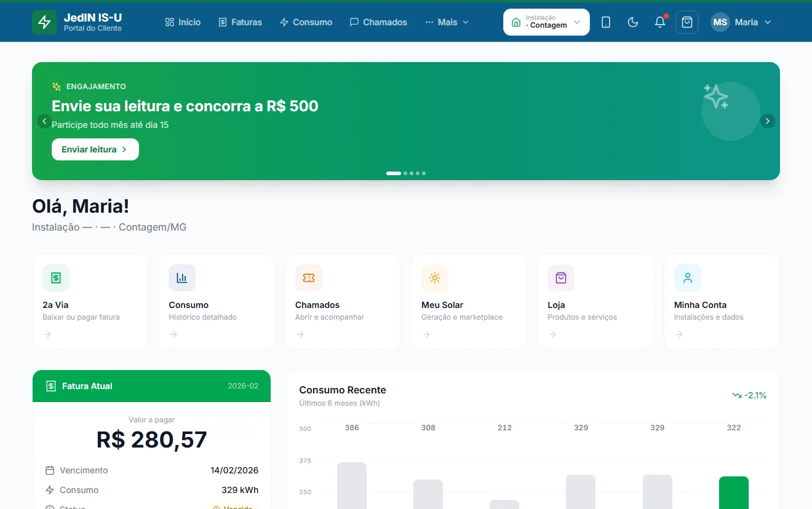Select the last carousel dot
The width and height of the screenshot is (812, 509).
pyautogui.click(x=424, y=173)
